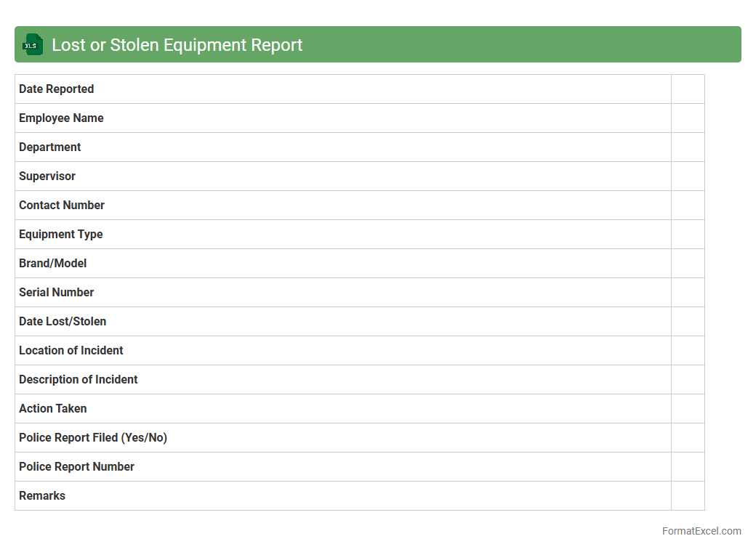Screen dimensions: 756x552
Task: Click the XLS file icon in header
Action: click(x=32, y=44)
